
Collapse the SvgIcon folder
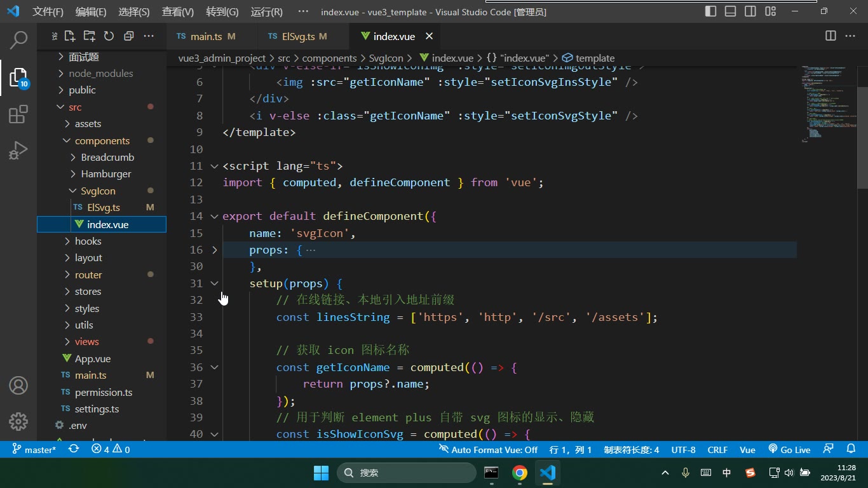pyautogui.click(x=98, y=191)
